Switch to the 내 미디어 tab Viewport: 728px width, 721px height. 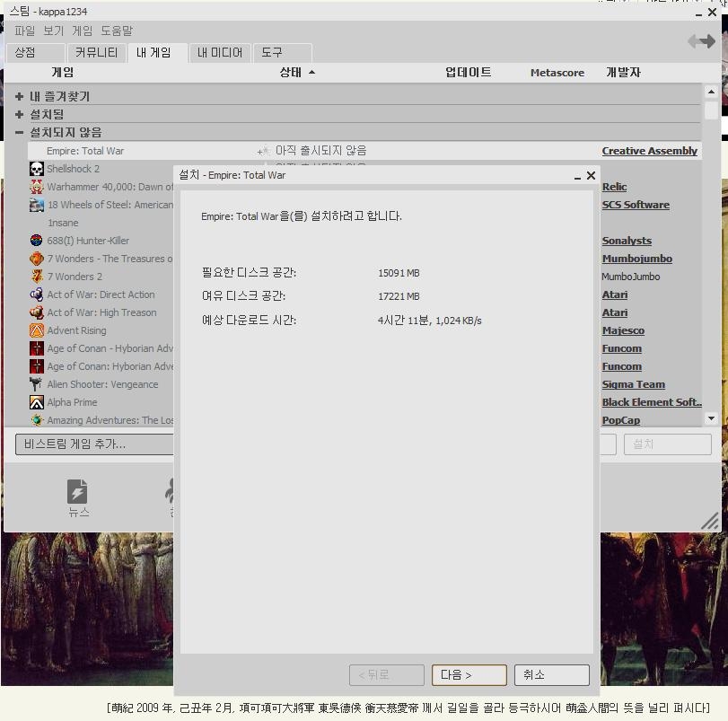[x=220, y=53]
